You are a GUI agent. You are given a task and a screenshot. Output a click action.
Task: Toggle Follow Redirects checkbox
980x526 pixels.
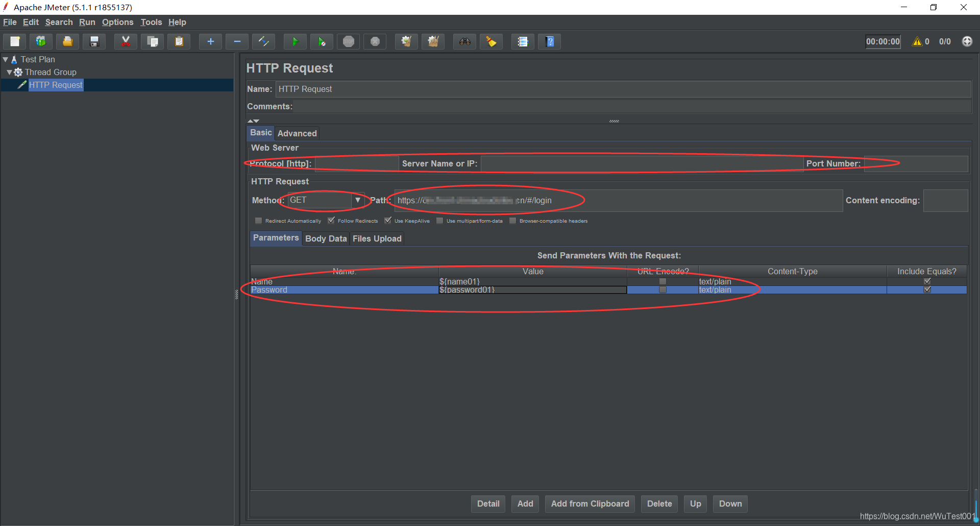(331, 221)
